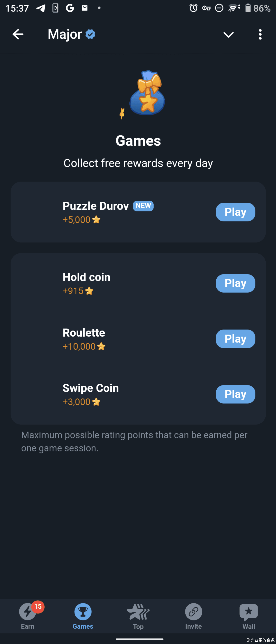Play the Swipe Coin game
This screenshot has height=644, width=276.
coord(236,394)
